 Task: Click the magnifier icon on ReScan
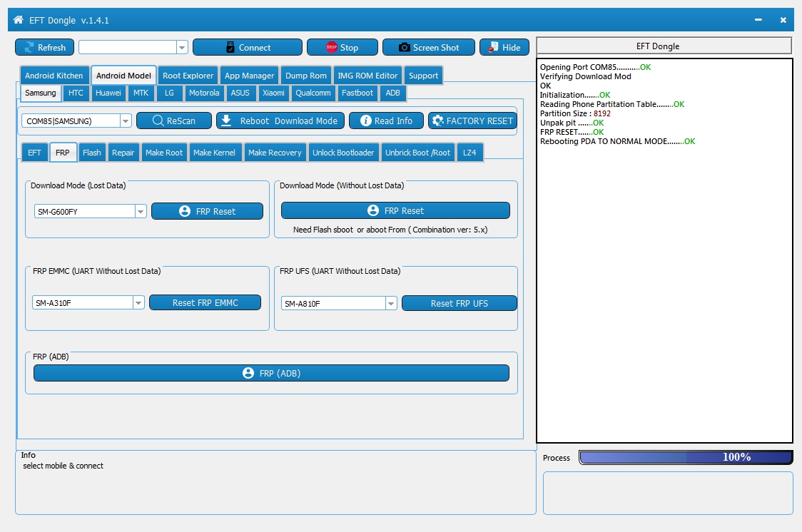(x=158, y=121)
